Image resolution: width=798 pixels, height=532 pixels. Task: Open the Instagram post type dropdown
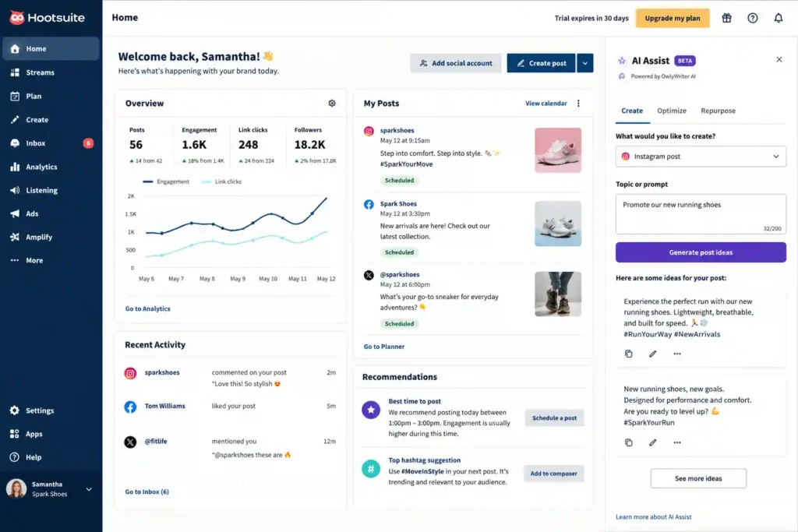pyautogui.click(x=701, y=157)
